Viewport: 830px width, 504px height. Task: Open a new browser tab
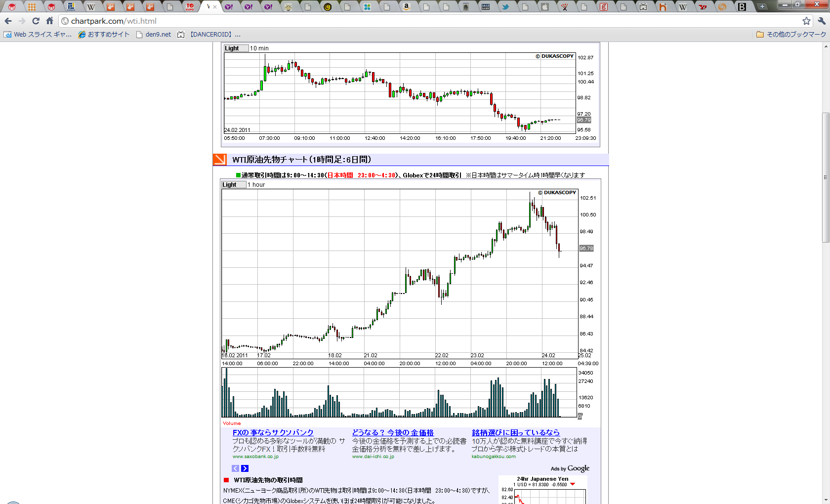762,7
